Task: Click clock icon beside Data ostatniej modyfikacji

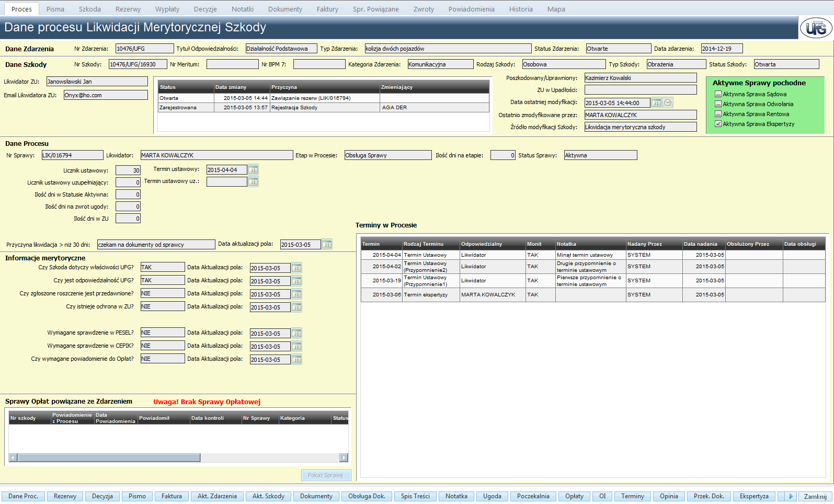Action: point(668,103)
